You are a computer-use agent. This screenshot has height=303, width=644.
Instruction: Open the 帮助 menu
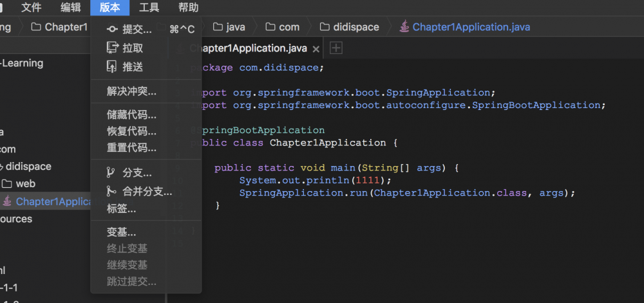[188, 8]
